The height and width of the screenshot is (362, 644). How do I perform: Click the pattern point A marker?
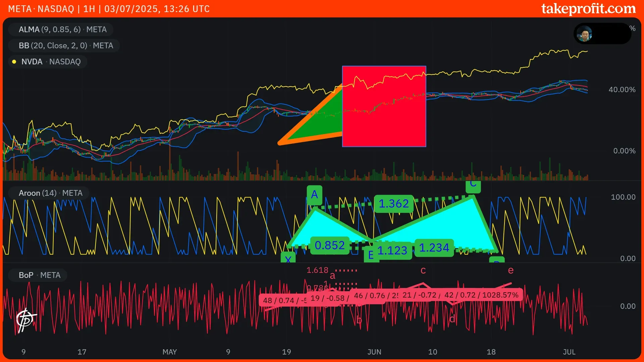tap(314, 195)
